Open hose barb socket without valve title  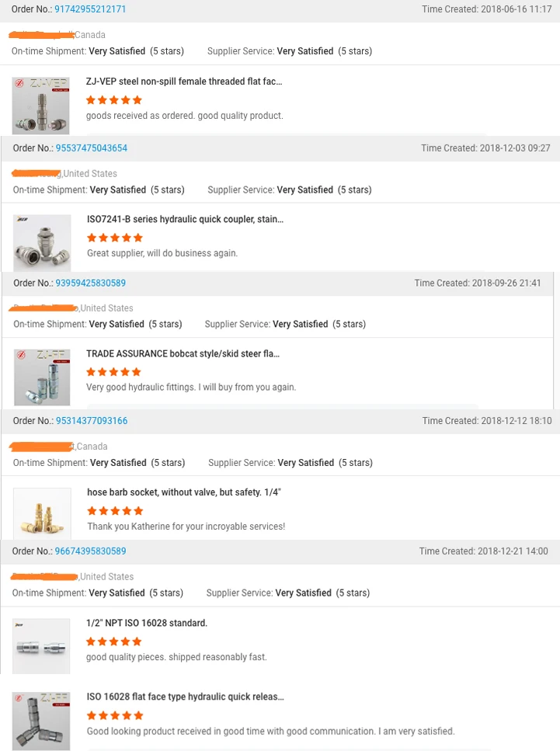click(x=183, y=492)
